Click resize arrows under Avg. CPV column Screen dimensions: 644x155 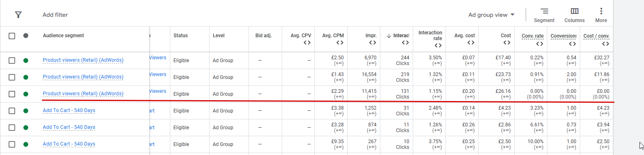[x=307, y=43]
